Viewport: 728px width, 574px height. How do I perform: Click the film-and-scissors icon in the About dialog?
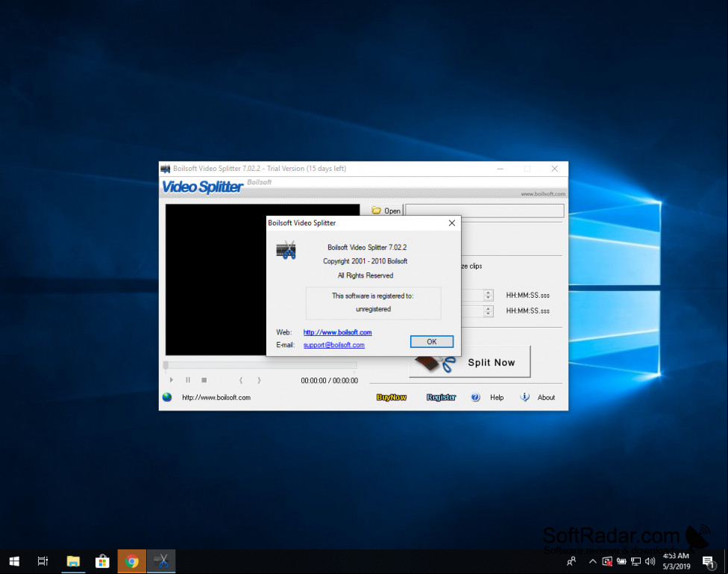coord(286,251)
